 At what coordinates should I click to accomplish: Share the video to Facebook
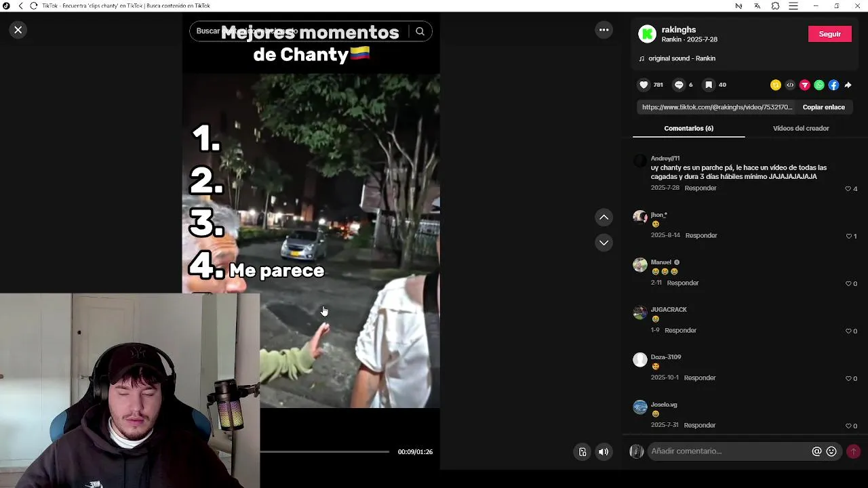coord(833,85)
